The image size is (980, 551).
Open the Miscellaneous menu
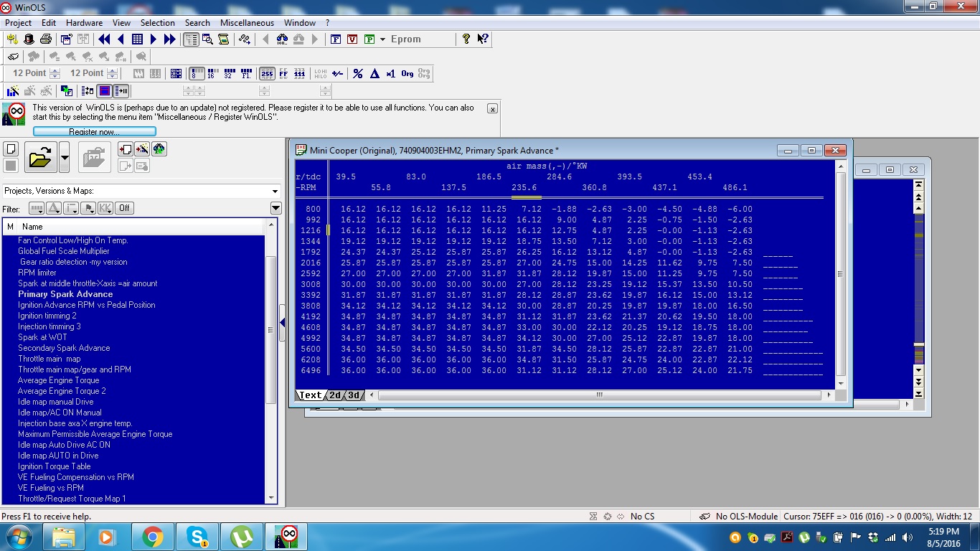[247, 23]
